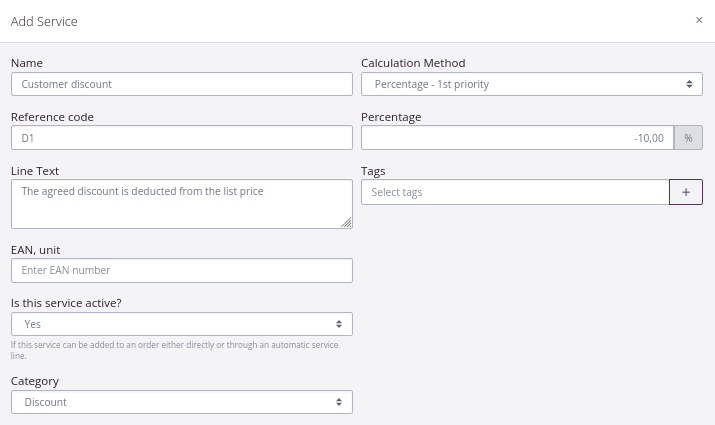Select the Line Text textarea

coord(181,204)
